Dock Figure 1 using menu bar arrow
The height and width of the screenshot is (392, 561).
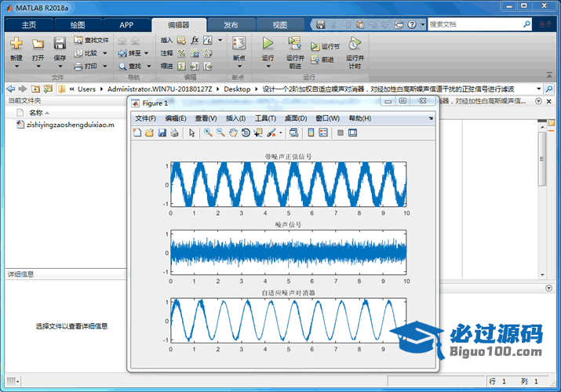tap(431, 118)
